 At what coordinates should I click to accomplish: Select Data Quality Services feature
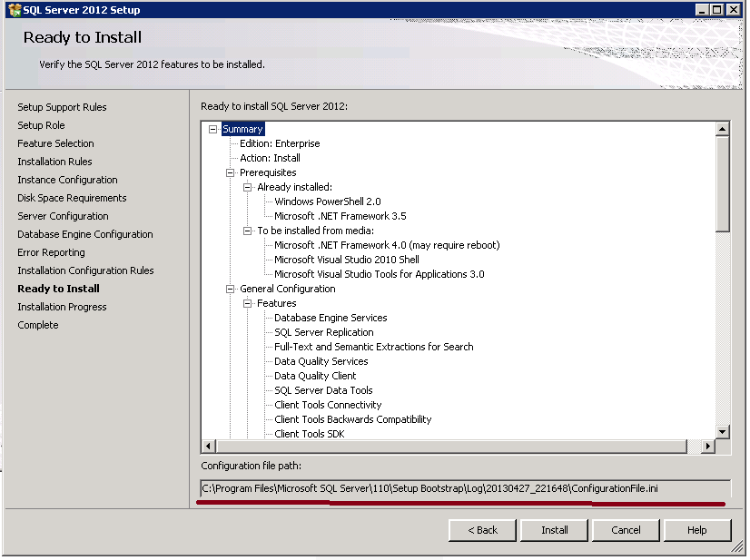(321, 361)
